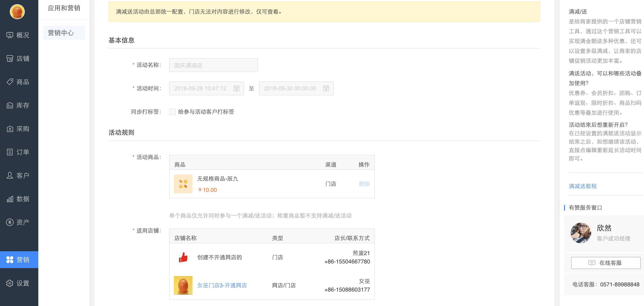Click 渠道 column header
This screenshot has width=644, height=306.
330,164
